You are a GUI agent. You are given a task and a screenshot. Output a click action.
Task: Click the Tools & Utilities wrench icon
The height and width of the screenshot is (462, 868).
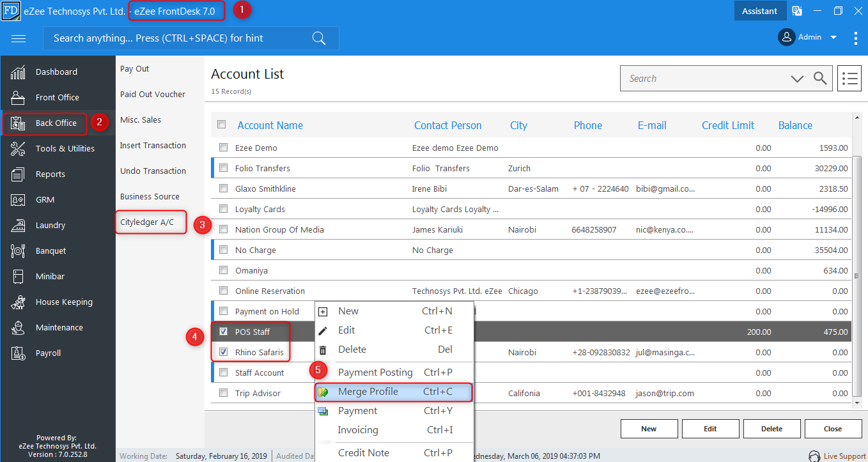coord(18,149)
